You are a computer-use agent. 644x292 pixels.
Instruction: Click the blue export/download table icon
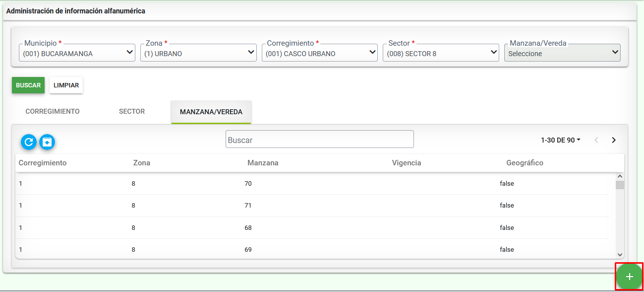(x=47, y=142)
